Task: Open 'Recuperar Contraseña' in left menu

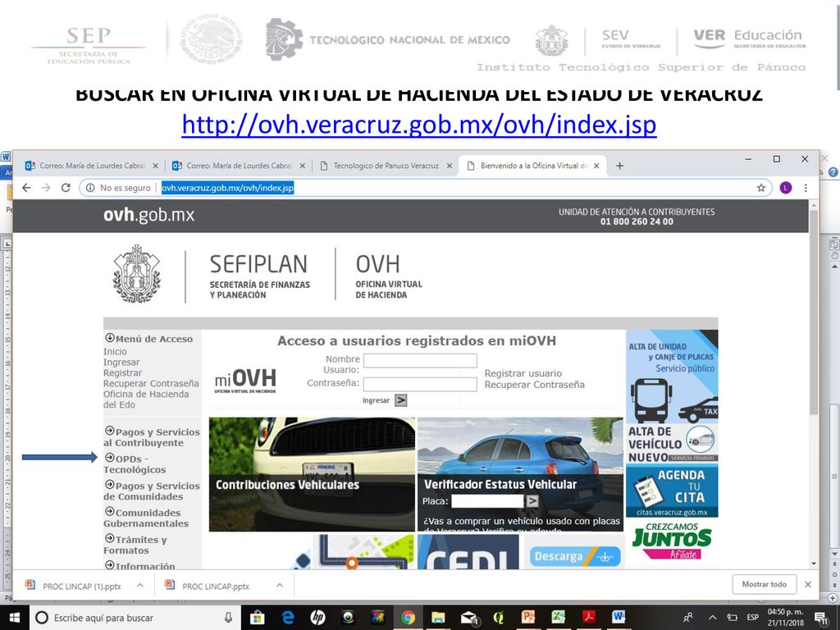Action: [x=151, y=384]
